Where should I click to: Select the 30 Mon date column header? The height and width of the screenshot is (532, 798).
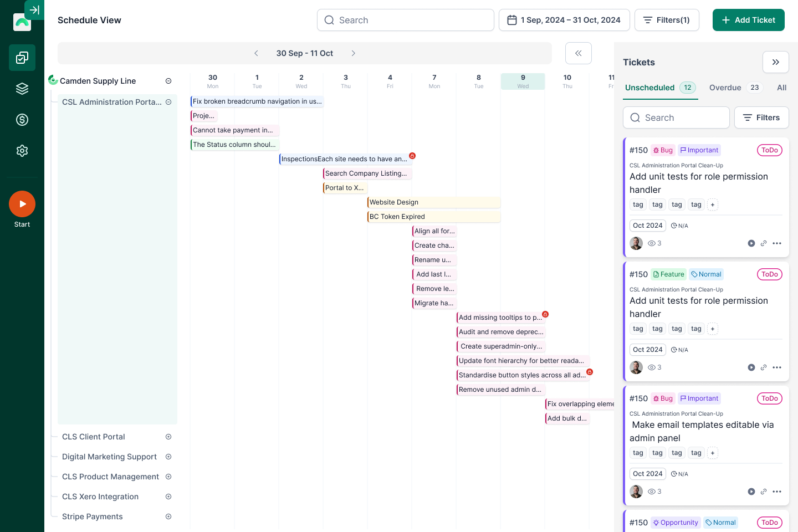tap(213, 81)
